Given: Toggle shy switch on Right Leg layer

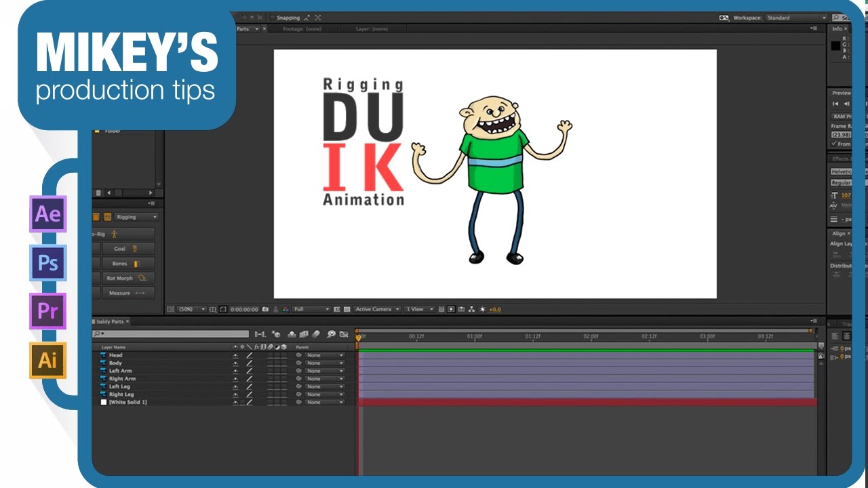Looking at the screenshot, I should point(235,394).
